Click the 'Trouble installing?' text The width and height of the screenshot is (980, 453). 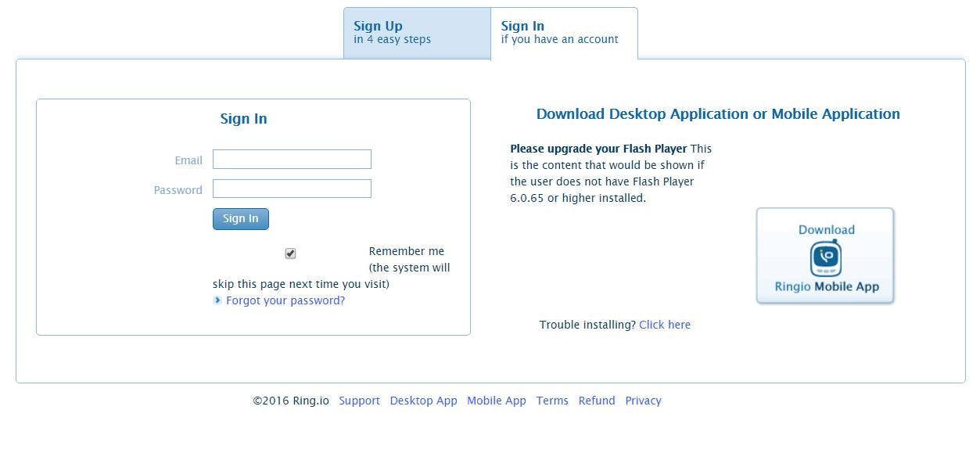(x=587, y=325)
